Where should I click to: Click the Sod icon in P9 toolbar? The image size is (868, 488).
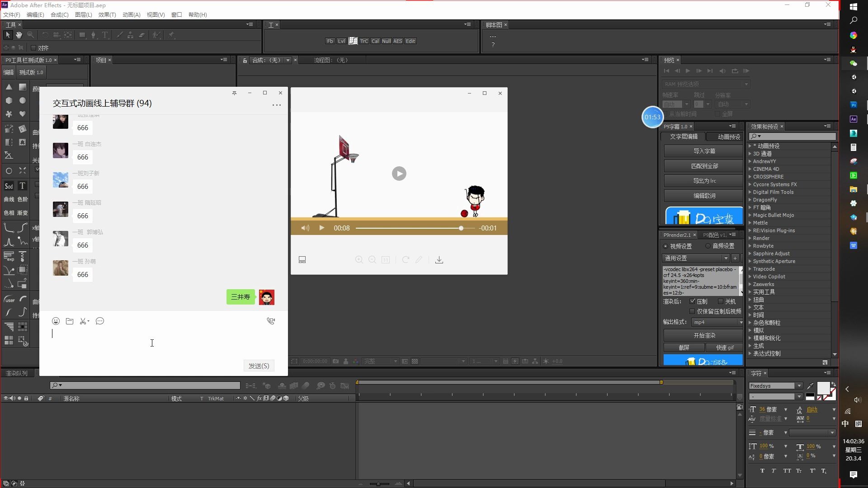[x=9, y=186]
